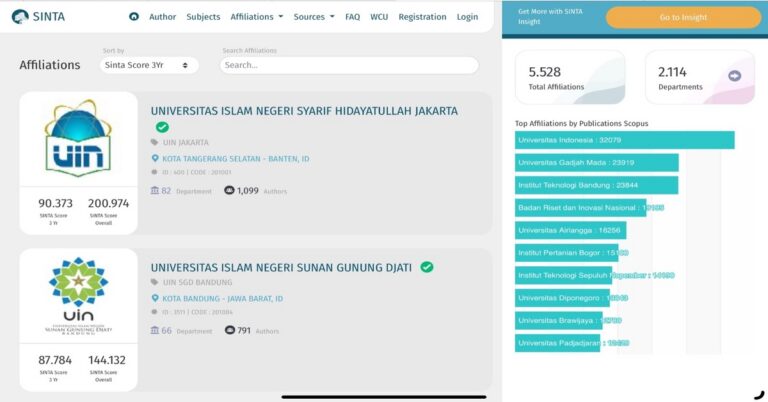
Task: Click the Login link
Action: pos(467,17)
